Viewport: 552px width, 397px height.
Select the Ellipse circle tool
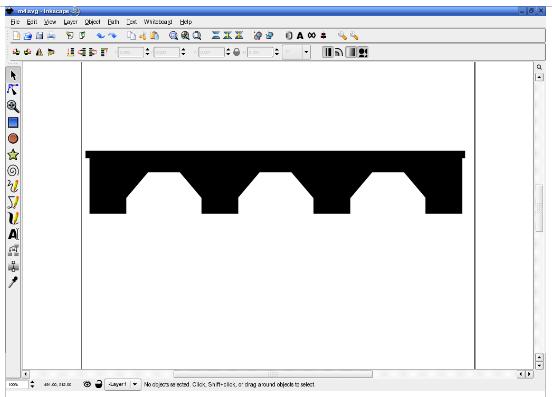(x=13, y=139)
